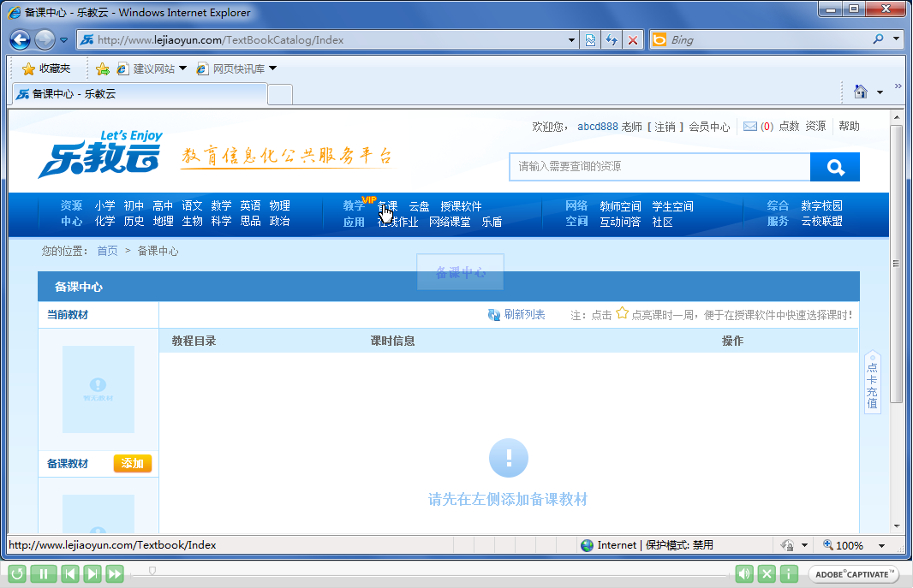Screen dimensions: 913x588
Task: Open the search provider dropdown arrow
Action: 897,39
